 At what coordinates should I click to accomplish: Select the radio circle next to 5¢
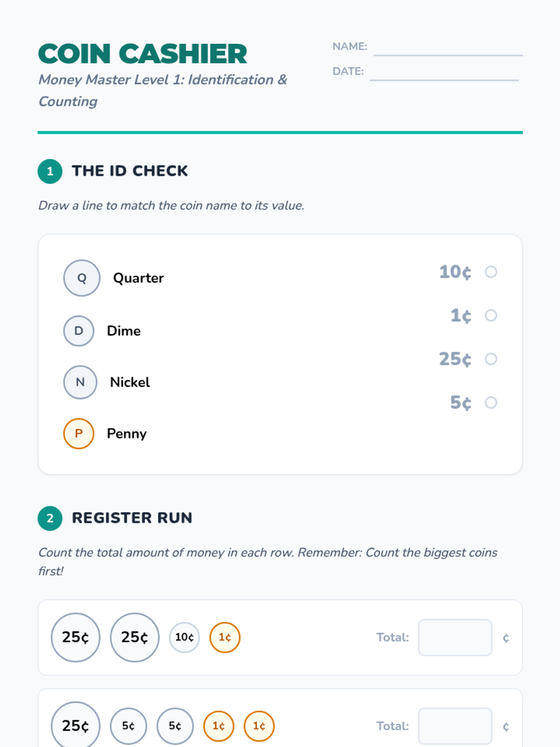[x=491, y=402]
